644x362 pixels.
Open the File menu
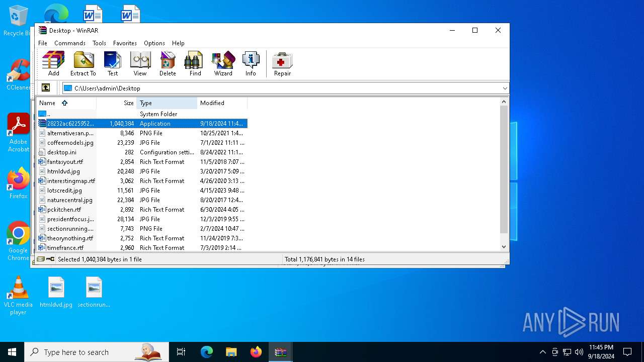point(43,43)
